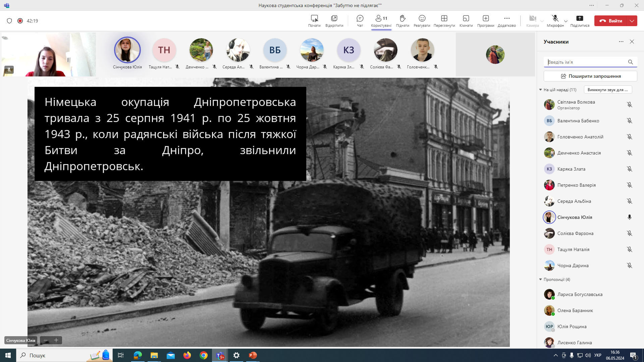Toggle the Мікрофон mute button
644x362 pixels.
tap(555, 21)
